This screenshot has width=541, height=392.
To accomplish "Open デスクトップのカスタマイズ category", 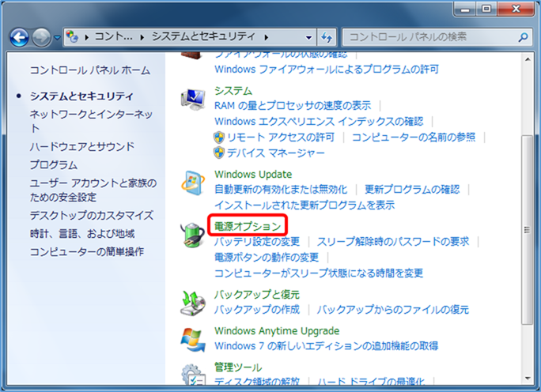I will (x=92, y=216).
